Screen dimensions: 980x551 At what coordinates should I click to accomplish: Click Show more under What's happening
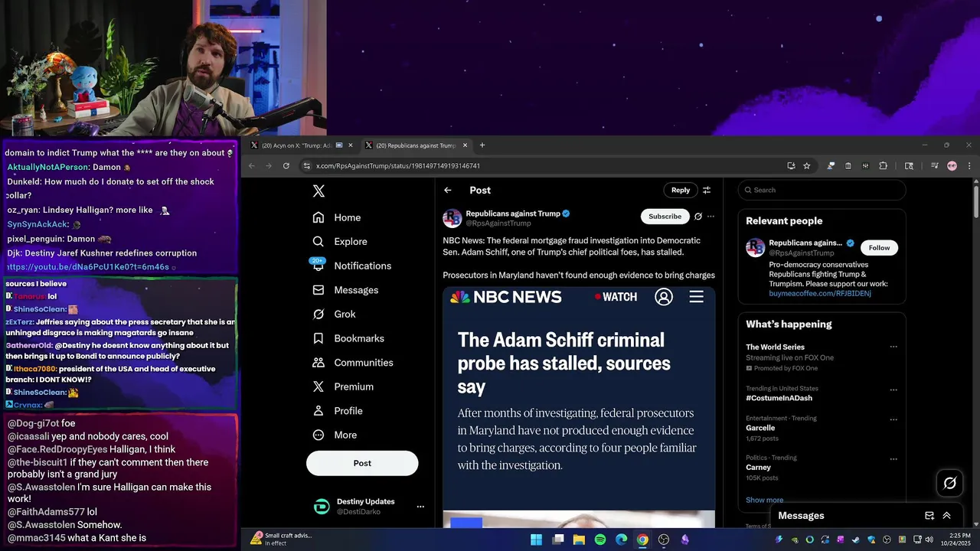coord(764,500)
